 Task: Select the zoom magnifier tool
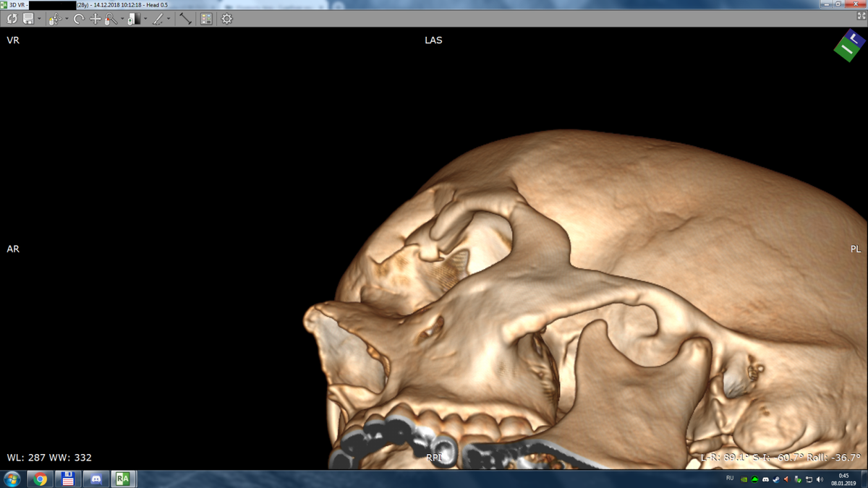click(x=111, y=20)
